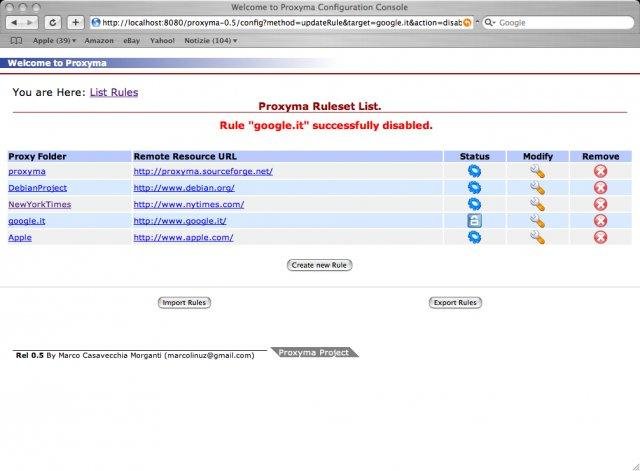Visit http://proxyma.sourceforge.net/ link
The image size is (640, 471).
click(x=203, y=171)
